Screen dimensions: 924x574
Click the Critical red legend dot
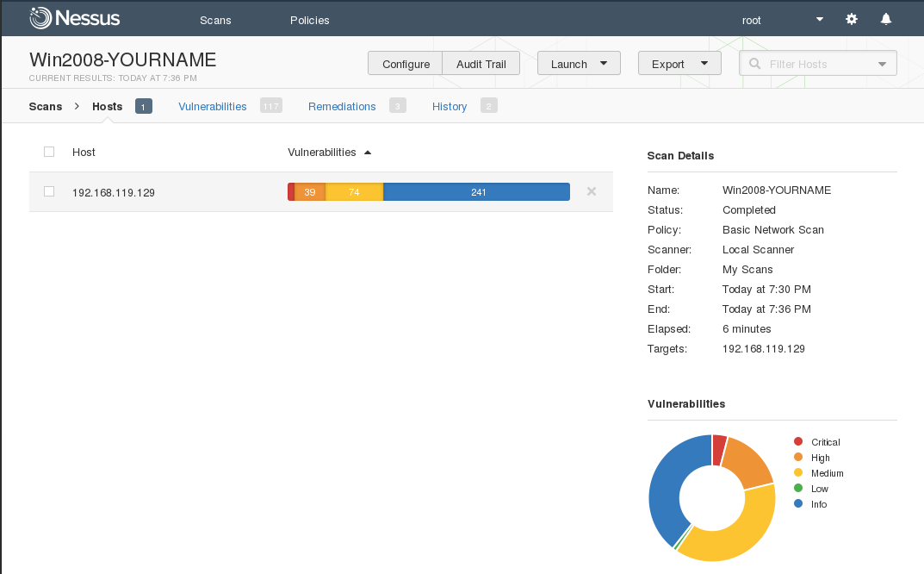[x=798, y=441]
